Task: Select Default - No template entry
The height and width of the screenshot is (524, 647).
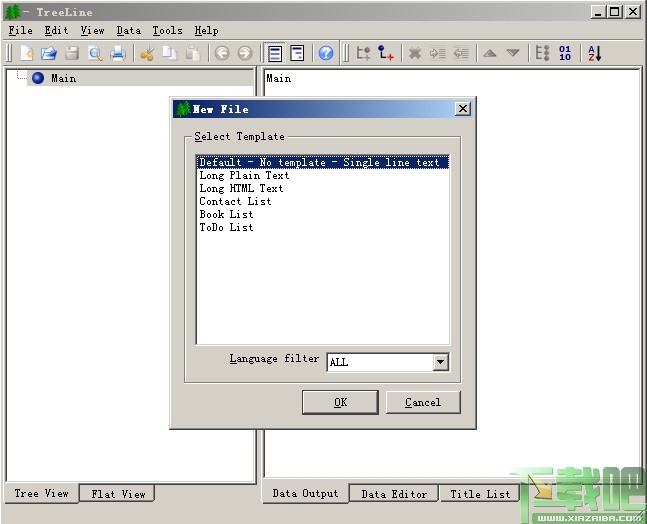Action: tap(323, 162)
